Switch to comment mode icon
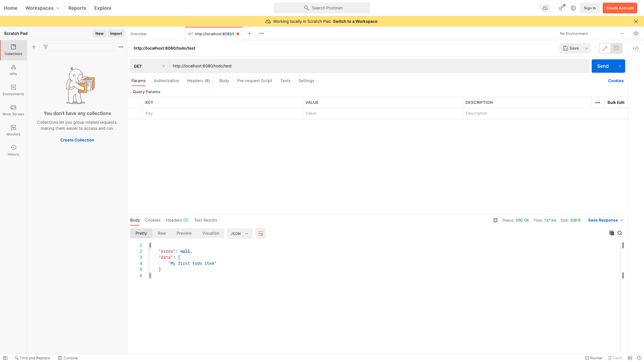This screenshot has height=362, width=644. pyautogui.click(x=616, y=48)
